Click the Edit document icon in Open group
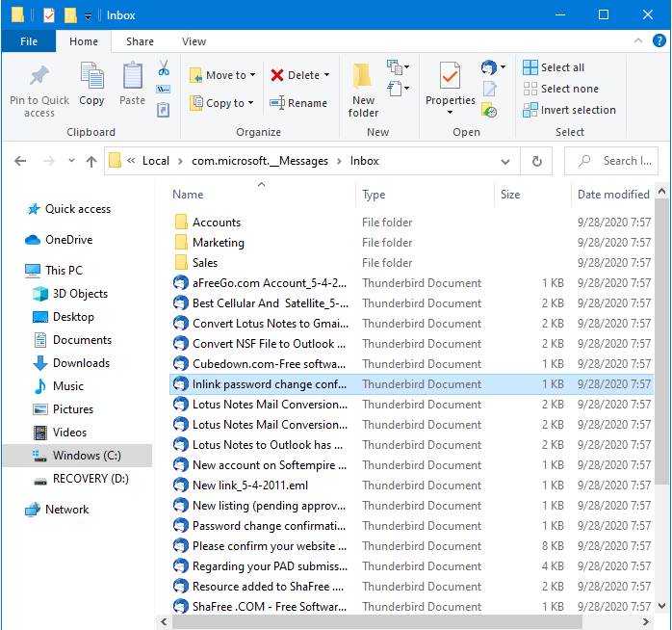Screen dimensions: 672x630 489,89
